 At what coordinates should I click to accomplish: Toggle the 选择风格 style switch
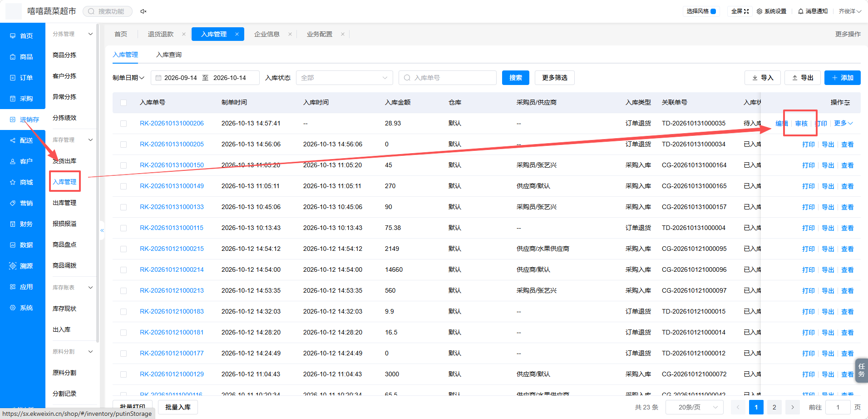click(x=713, y=11)
